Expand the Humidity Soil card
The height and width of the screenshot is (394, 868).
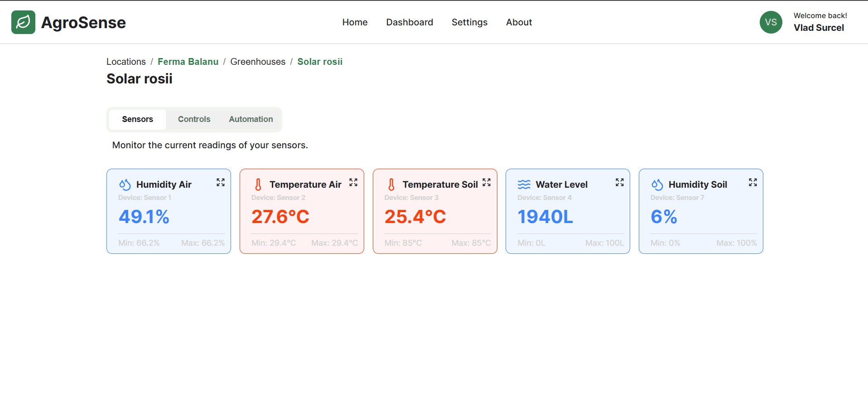pyautogui.click(x=753, y=182)
